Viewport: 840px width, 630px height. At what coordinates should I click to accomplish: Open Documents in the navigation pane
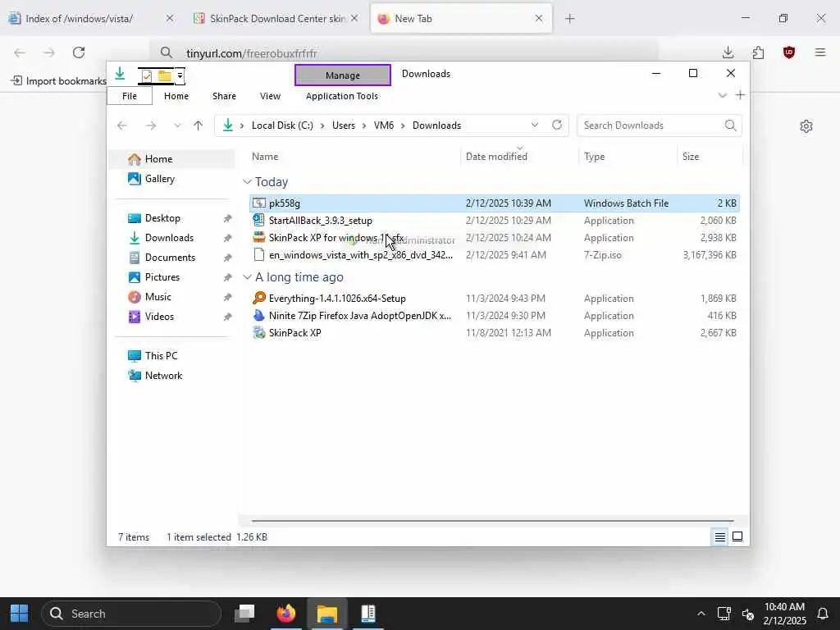tap(172, 258)
